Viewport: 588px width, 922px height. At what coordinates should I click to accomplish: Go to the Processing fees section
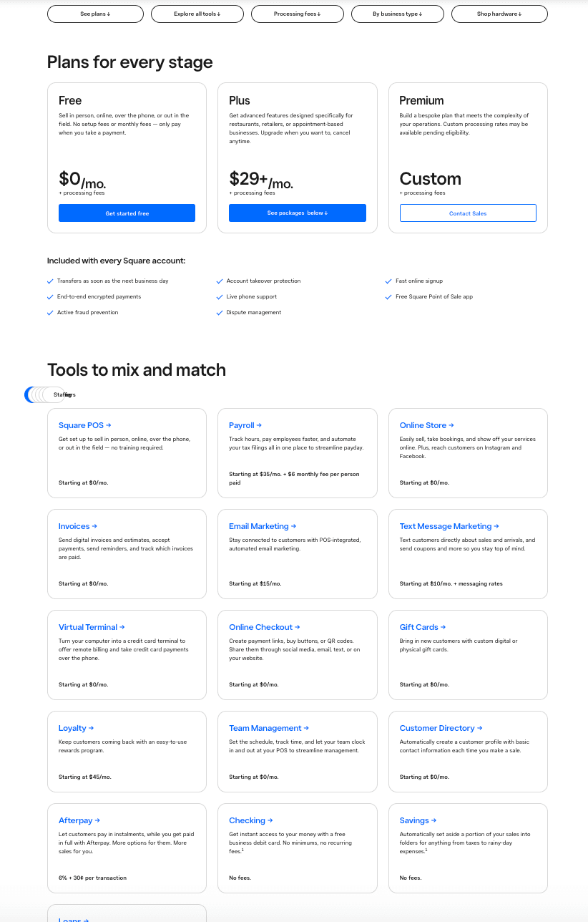click(x=297, y=14)
